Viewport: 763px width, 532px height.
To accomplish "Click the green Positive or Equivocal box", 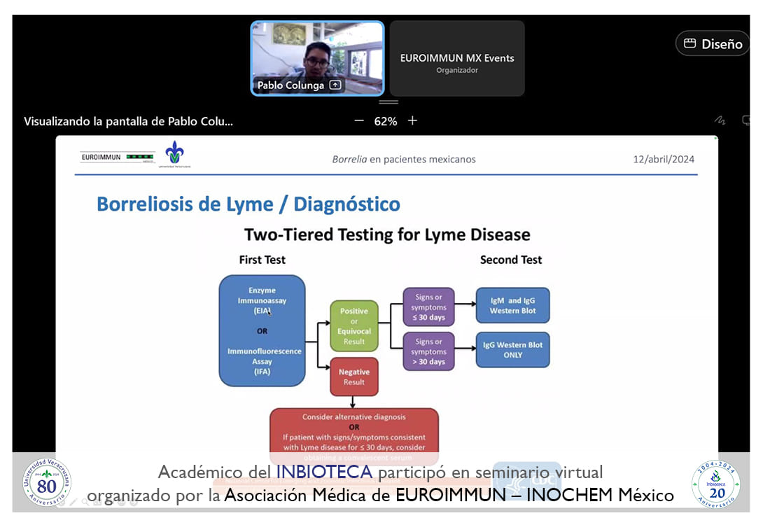I will pyautogui.click(x=354, y=326).
